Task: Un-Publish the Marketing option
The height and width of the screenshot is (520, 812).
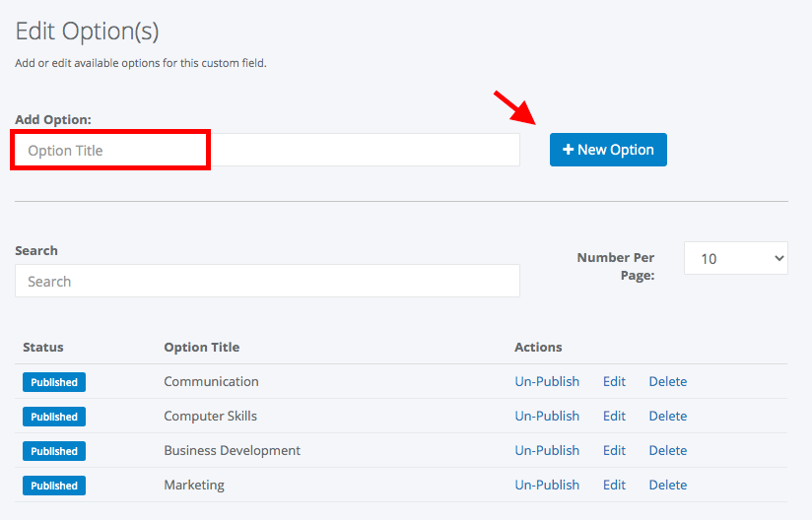Action: point(547,485)
